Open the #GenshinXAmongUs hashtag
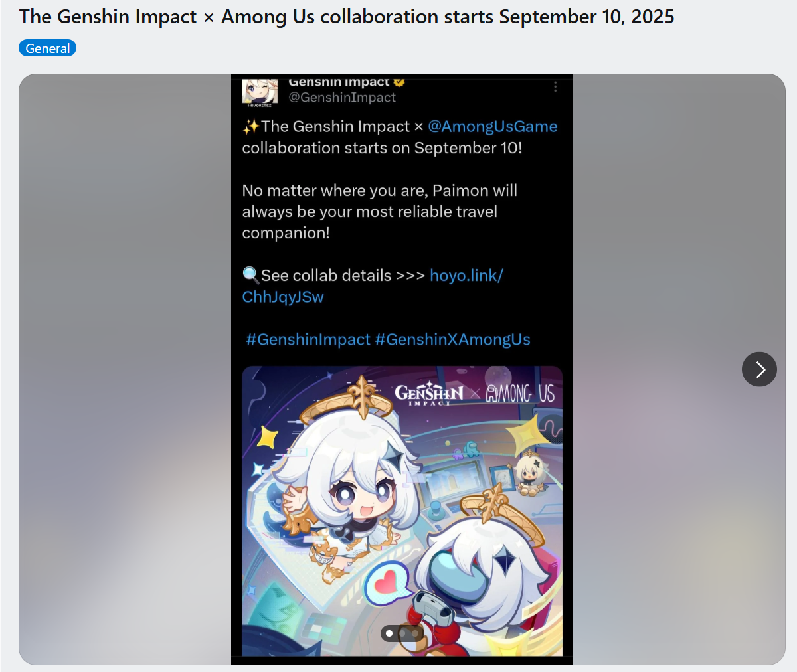The height and width of the screenshot is (672, 797). 452,339
